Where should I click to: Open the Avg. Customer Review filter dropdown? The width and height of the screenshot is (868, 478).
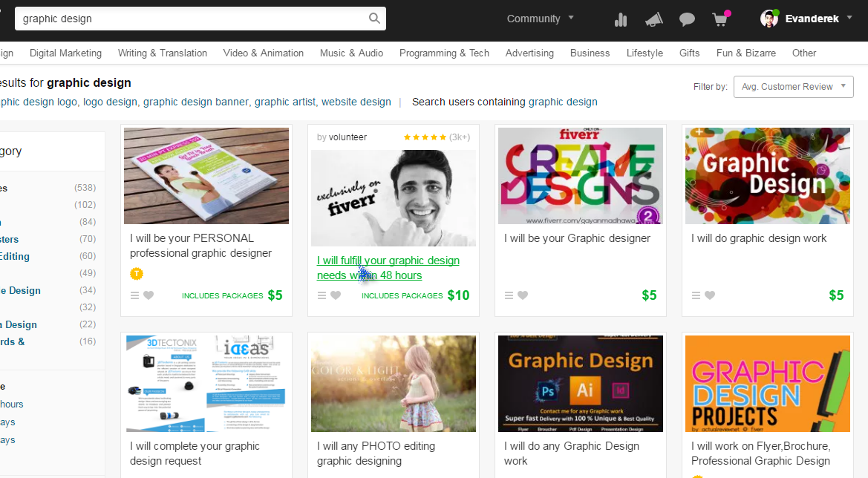[x=793, y=87]
